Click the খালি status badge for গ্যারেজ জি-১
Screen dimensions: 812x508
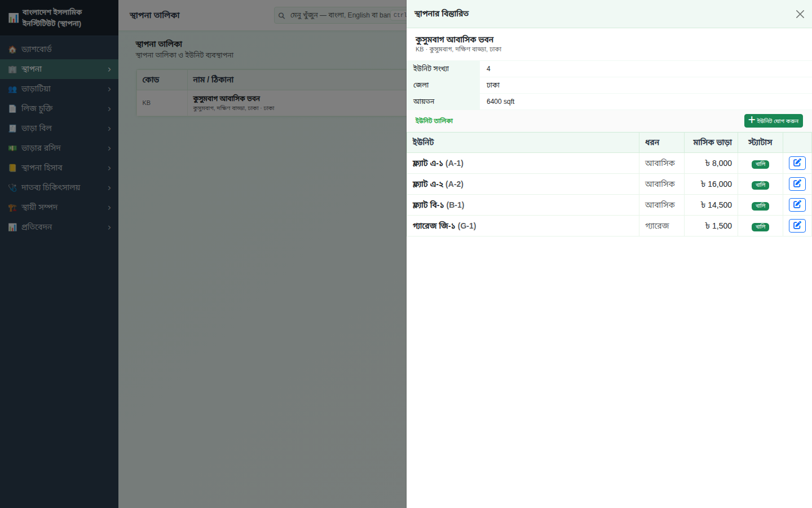(x=760, y=227)
